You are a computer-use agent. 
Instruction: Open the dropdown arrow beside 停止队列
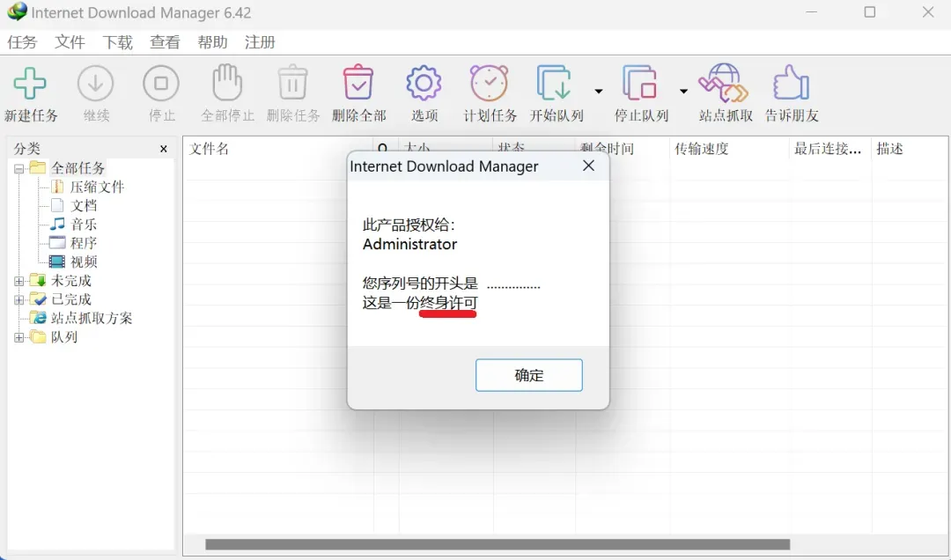[x=683, y=92]
